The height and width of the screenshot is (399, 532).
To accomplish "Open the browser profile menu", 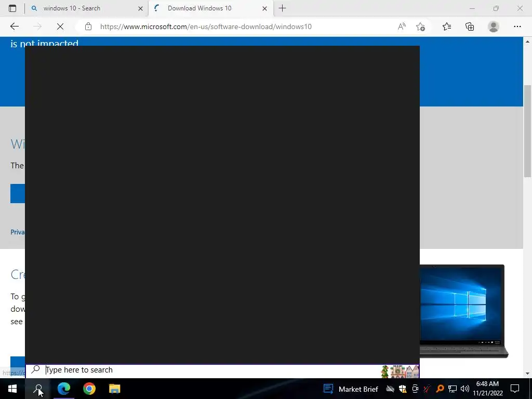I will (x=494, y=26).
